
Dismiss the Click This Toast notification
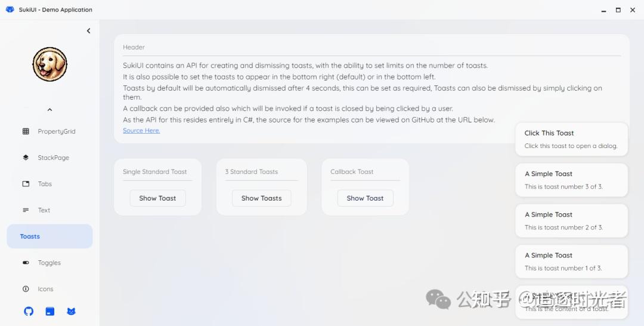coord(571,139)
